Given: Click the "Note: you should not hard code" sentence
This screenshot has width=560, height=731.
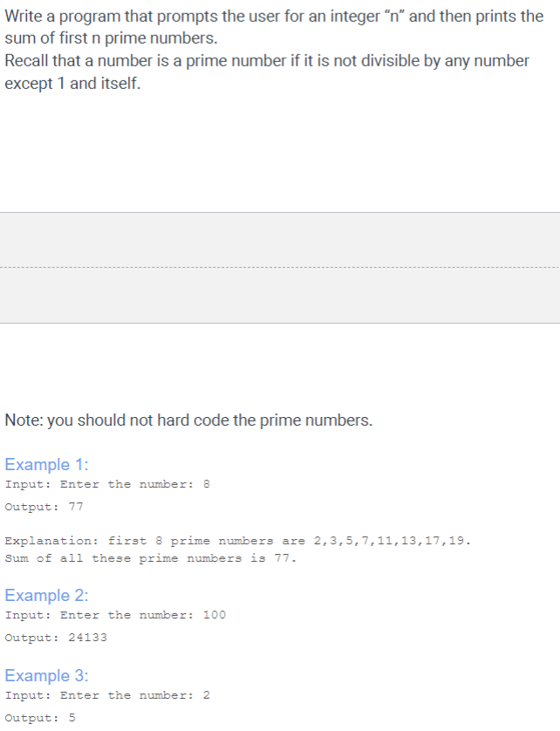Looking at the screenshot, I should pyautogui.click(x=188, y=420).
